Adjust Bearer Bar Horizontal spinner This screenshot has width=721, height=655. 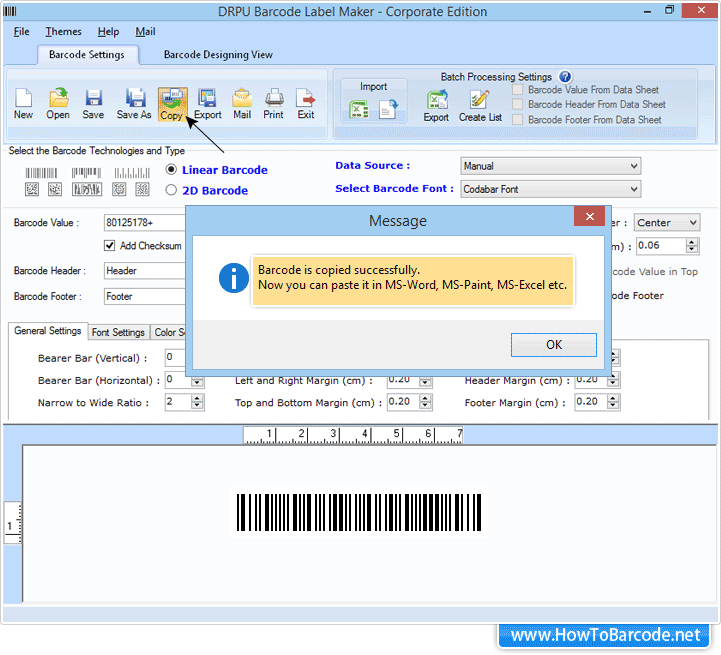tap(197, 381)
